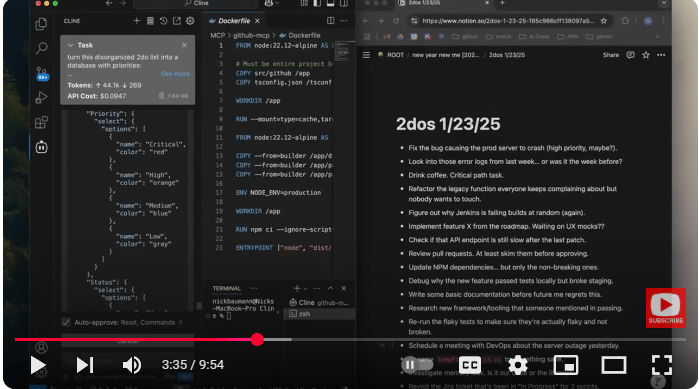Open editor more actions next to split icon
The height and width of the screenshot is (389, 699).
[344, 21]
